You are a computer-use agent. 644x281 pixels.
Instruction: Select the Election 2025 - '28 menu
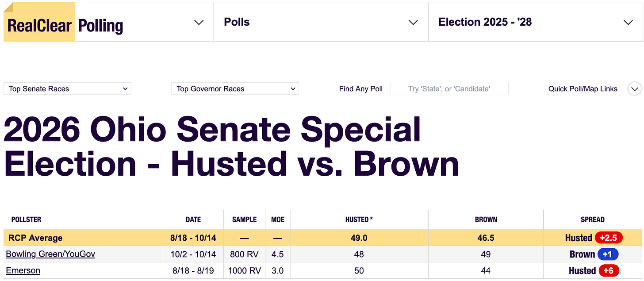[x=485, y=22]
